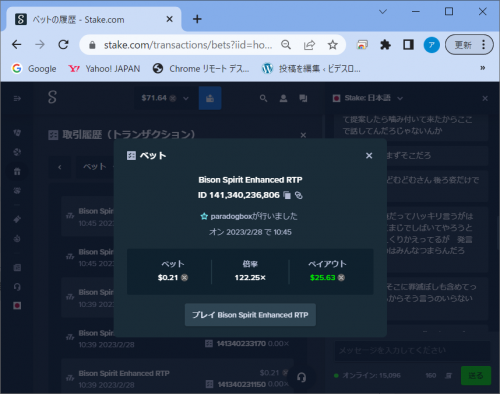The image size is (500, 394).
Task: Go to Stake home logo
Action: pyautogui.click(x=52, y=97)
